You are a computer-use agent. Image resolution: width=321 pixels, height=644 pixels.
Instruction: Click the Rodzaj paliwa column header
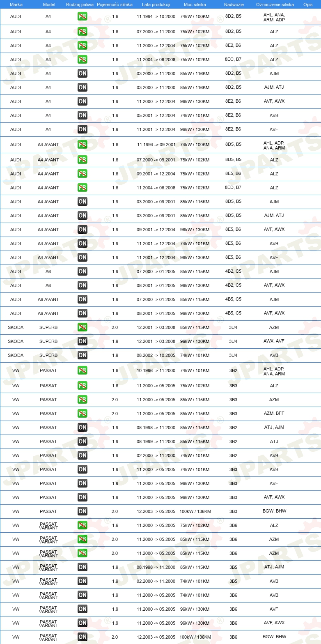(x=80, y=5)
